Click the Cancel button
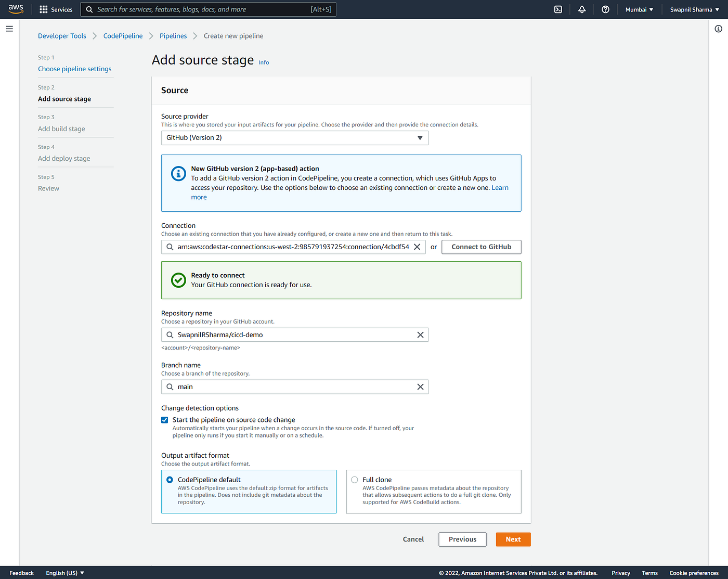This screenshot has width=728, height=579. pos(413,539)
